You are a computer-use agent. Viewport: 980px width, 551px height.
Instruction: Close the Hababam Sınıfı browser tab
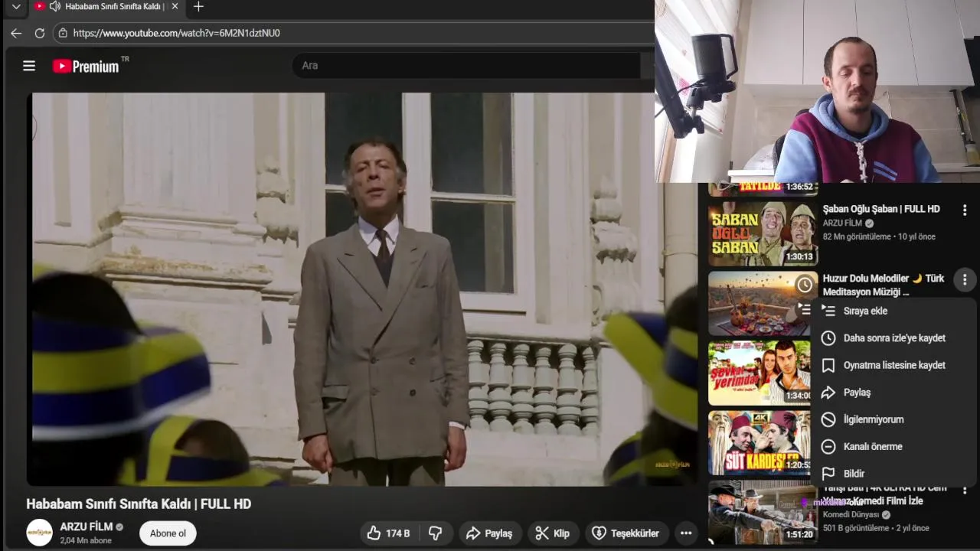[x=175, y=7]
